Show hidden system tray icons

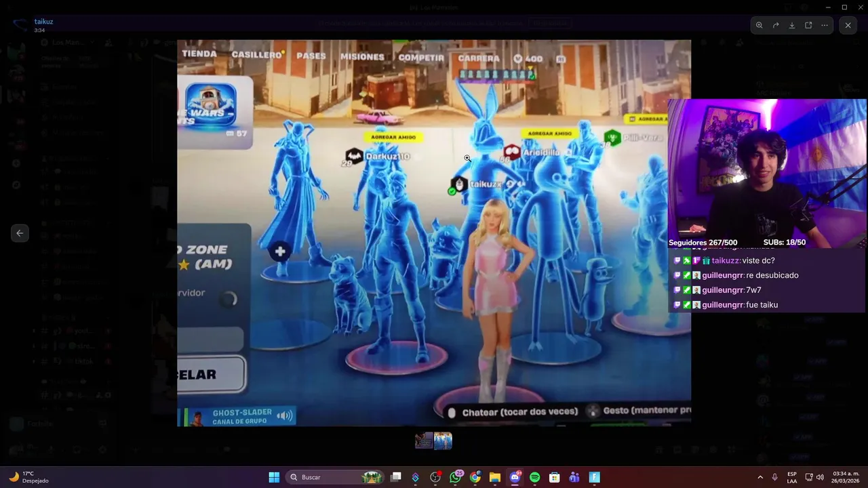[x=760, y=477]
